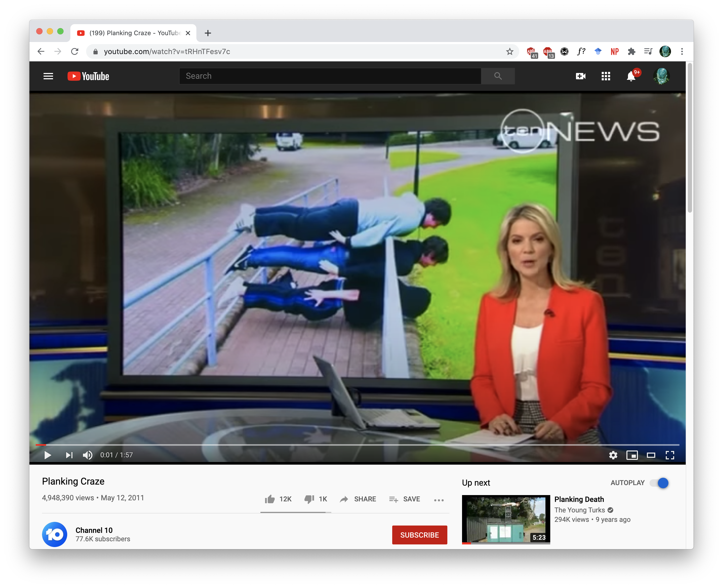Image resolution: width=723 pixels, height=588 pixels.
Task: Open the first ABP extension with badge 41
Action: [532, 52]
